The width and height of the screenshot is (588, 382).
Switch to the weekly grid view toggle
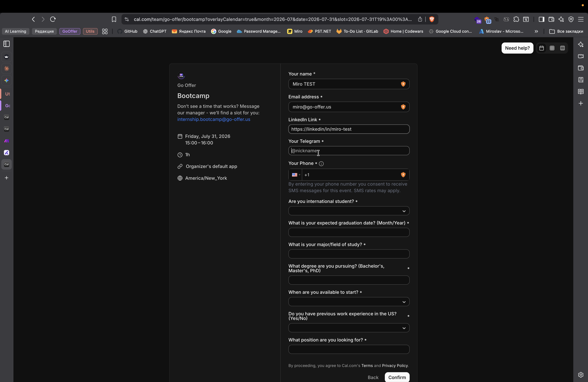pos(552,48)
